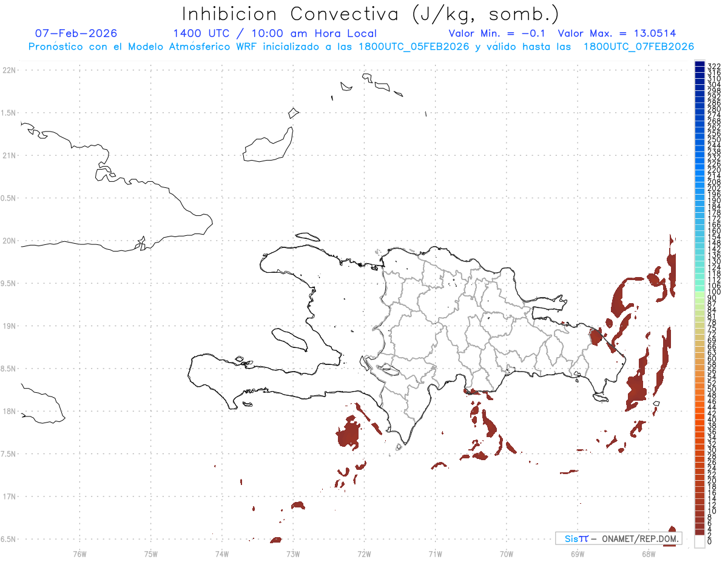Click the '17N' latitude label
This screenshot has width=728, height=562.
coord(8,497)
